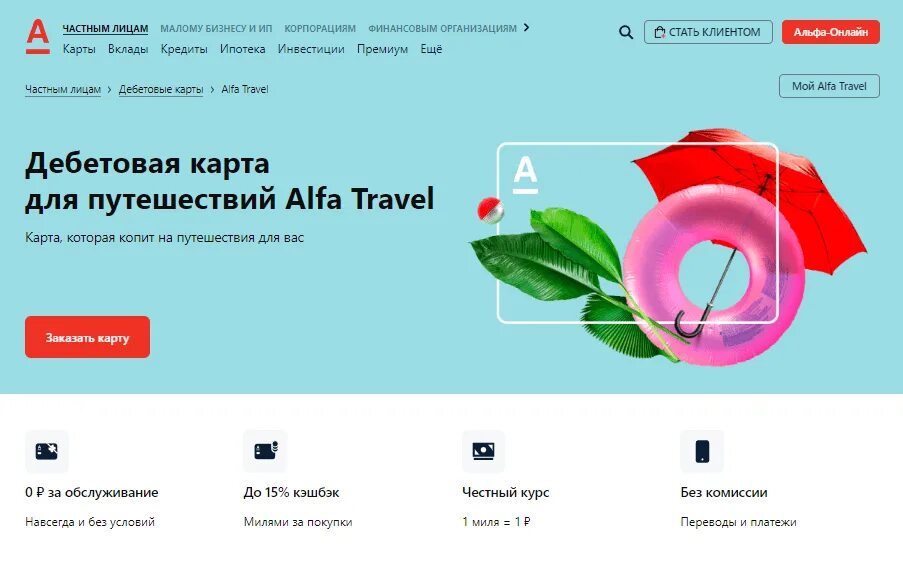This screenshot has height=570, width=903.
Task: Open the Карты menu item
Action: tap(79, 49)
